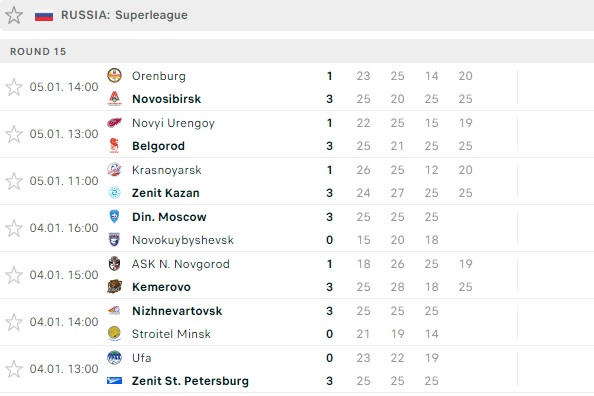
Task: Toggle favorite star for Orenburg vs Novosibirsk match
Action: tap(14, 87)
